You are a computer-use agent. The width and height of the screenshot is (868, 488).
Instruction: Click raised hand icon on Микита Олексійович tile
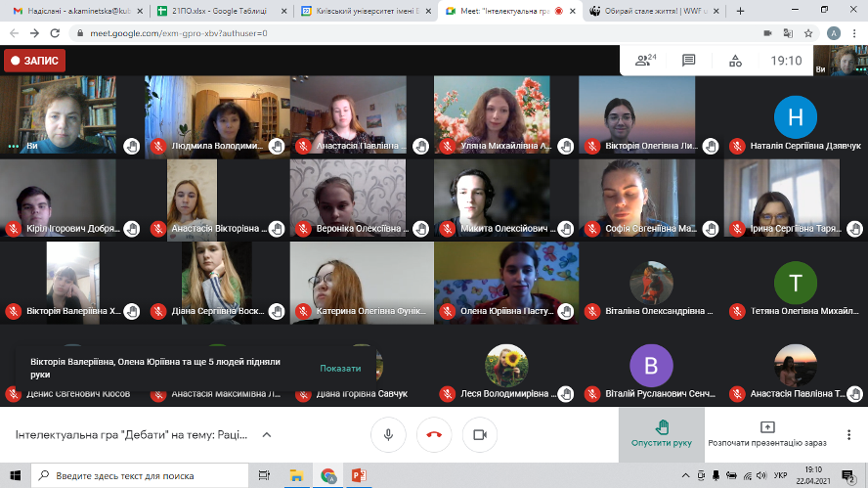point(565,229)
